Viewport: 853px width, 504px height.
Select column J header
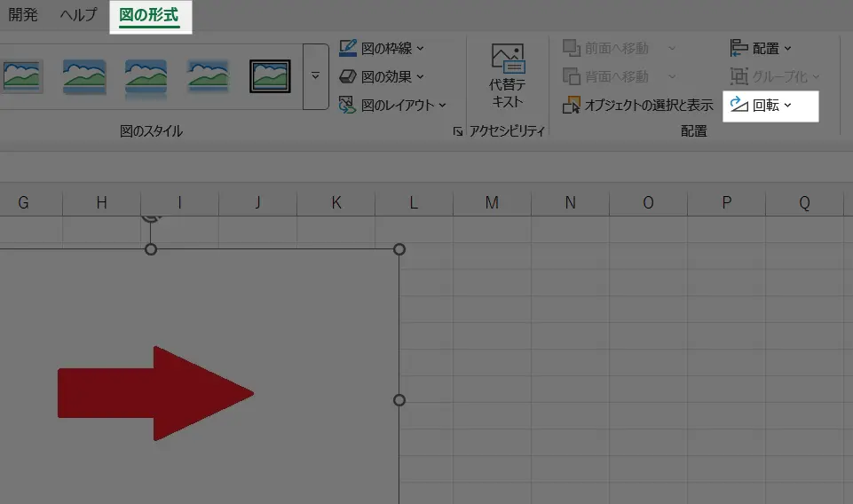click(258, 203)
